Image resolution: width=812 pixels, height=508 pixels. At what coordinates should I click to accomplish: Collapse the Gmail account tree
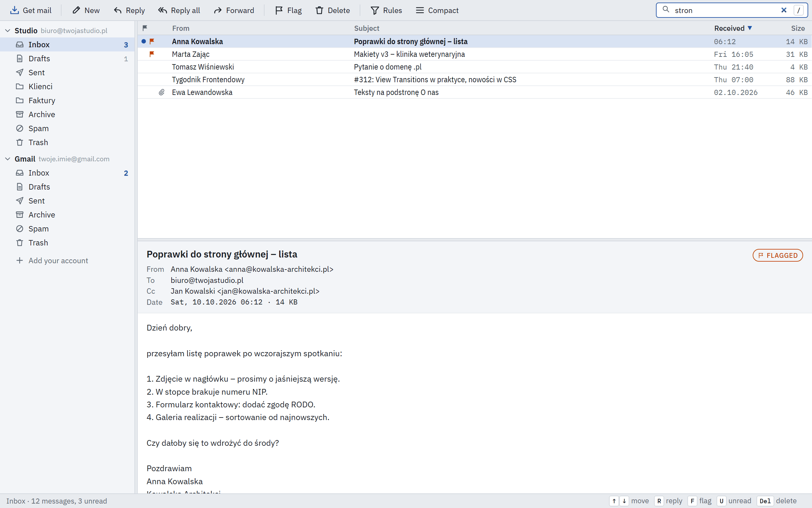click(8, 159)
